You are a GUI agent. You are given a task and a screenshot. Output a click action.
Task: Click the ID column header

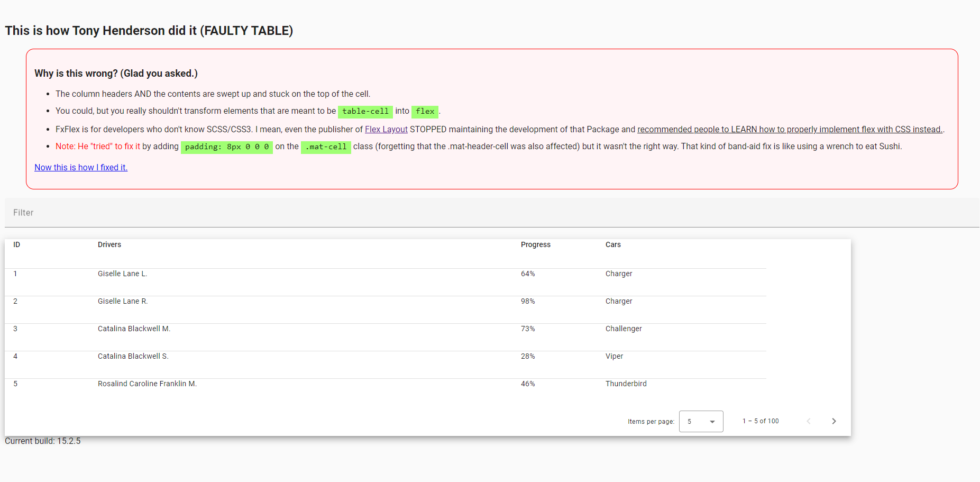point(17,245)
